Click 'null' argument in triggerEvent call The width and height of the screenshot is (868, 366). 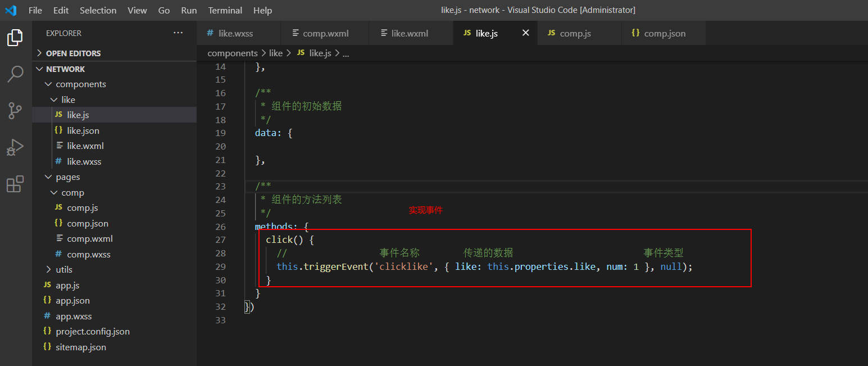point(671,266)
